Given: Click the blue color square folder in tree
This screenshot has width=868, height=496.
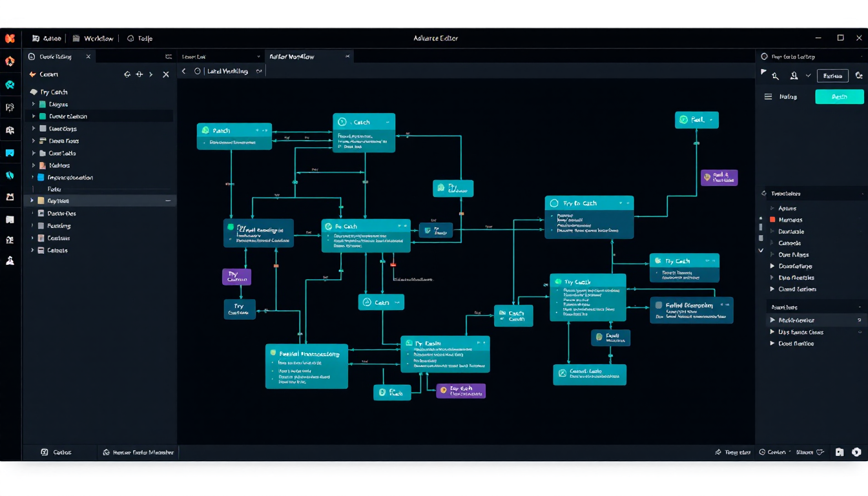Looking at the screenshot, I should pos(41,178).
